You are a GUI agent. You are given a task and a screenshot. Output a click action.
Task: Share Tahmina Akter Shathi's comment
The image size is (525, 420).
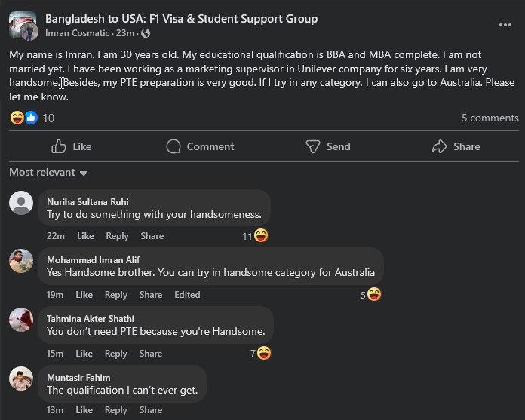click(151, 354)
